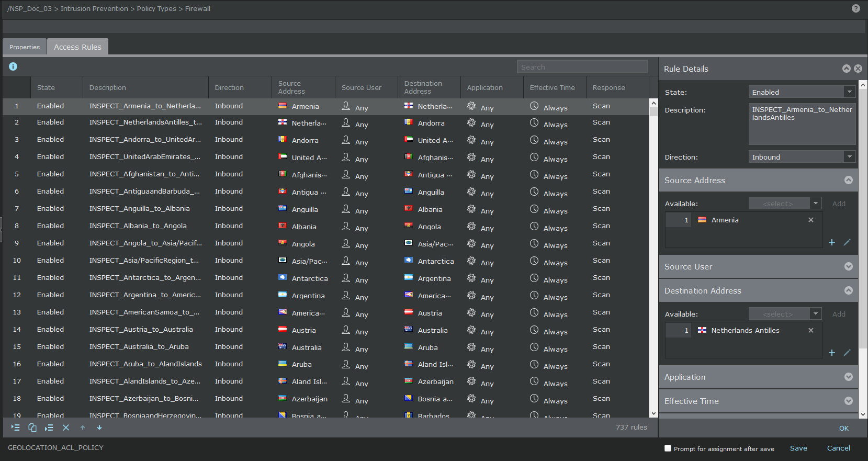Screen dimensions: 868x461
Task: Open the State dropdown in Rule Details
Action: tap(849, 92)
